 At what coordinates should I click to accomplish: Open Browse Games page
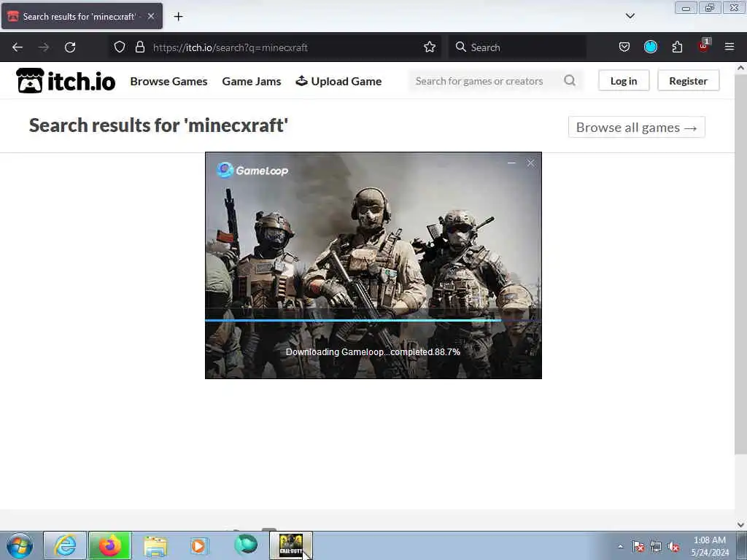coord(169,82)
